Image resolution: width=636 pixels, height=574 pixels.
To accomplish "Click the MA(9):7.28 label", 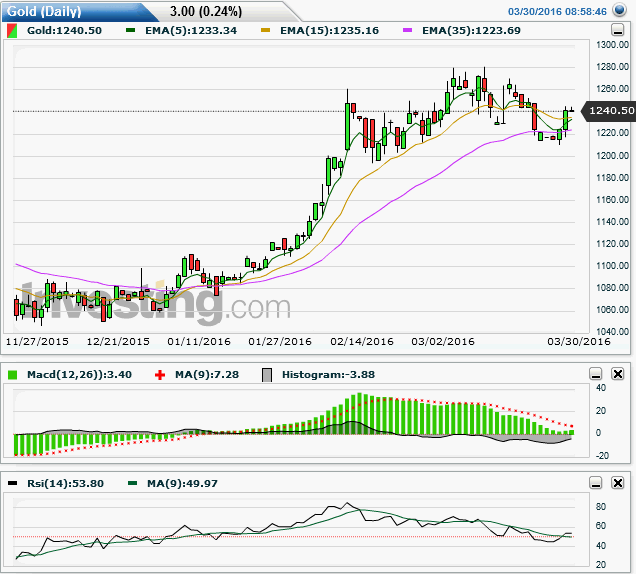I will pos(206,374).
